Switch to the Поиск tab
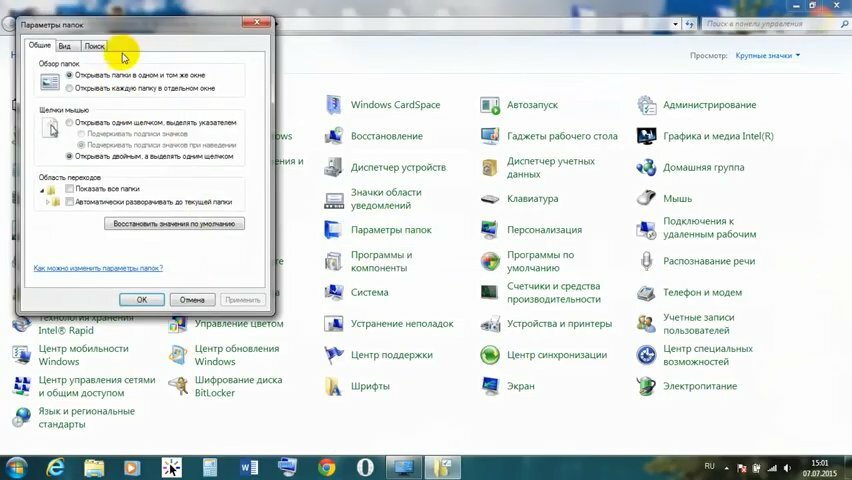 pos(94,46)
